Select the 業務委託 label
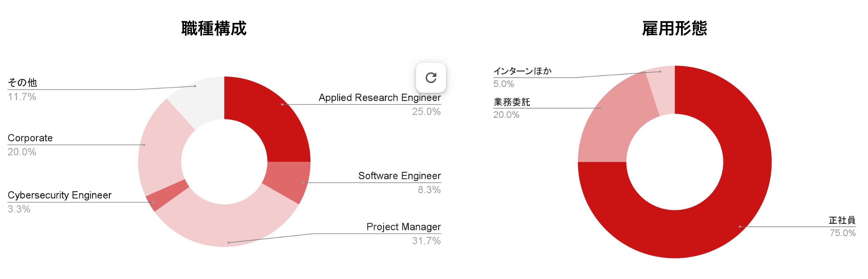 512,102
